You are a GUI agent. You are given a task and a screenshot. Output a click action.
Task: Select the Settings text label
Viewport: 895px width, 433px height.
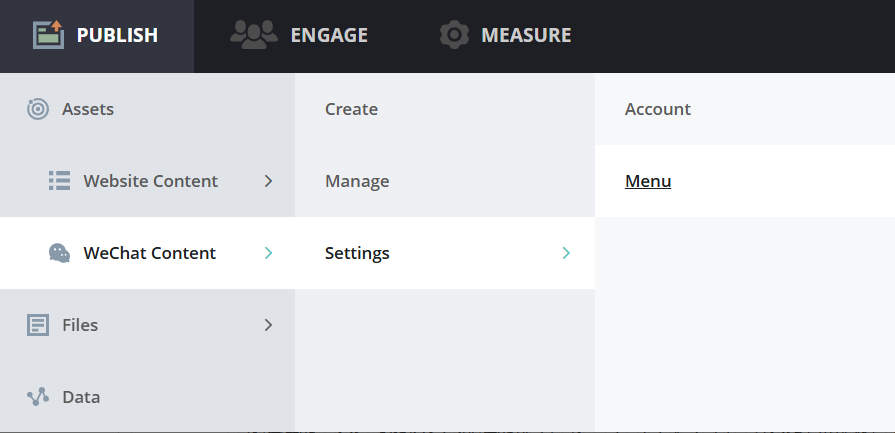pyautogui.click(x=357, y=253)
